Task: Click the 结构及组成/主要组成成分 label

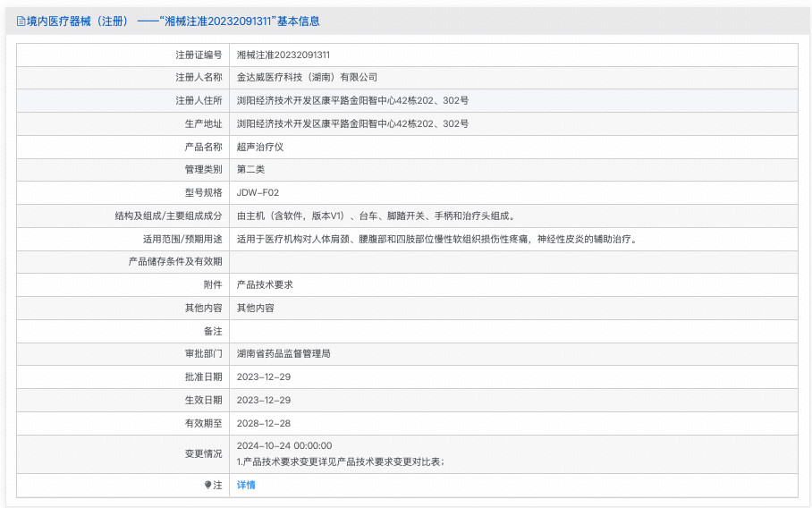Action: pos(168,216)
